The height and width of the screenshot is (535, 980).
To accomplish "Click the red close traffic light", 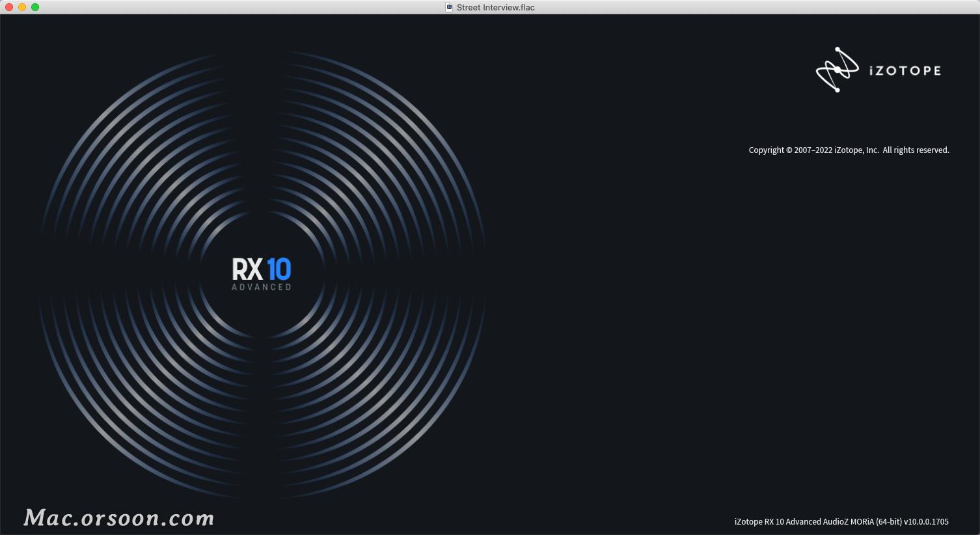I will [x=8, y=7].
